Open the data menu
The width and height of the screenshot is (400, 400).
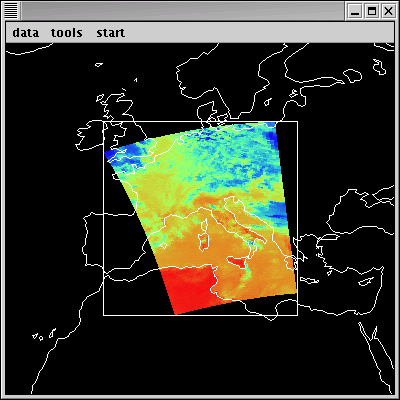(26, 33)
